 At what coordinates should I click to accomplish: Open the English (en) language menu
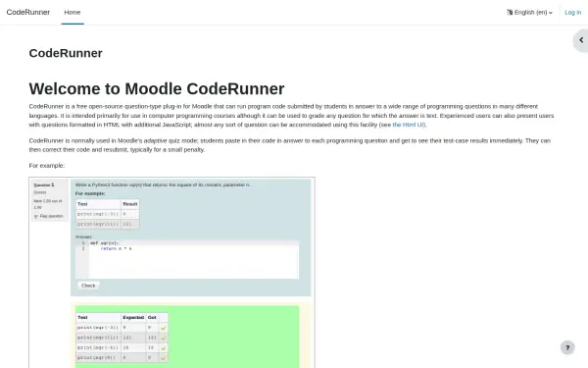pos(529,13)
